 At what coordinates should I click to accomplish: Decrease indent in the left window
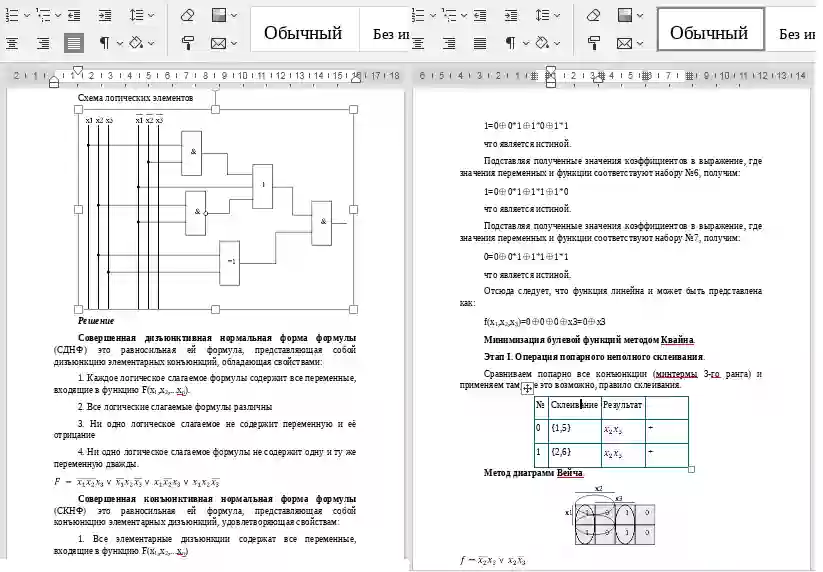tap(74, 16)
